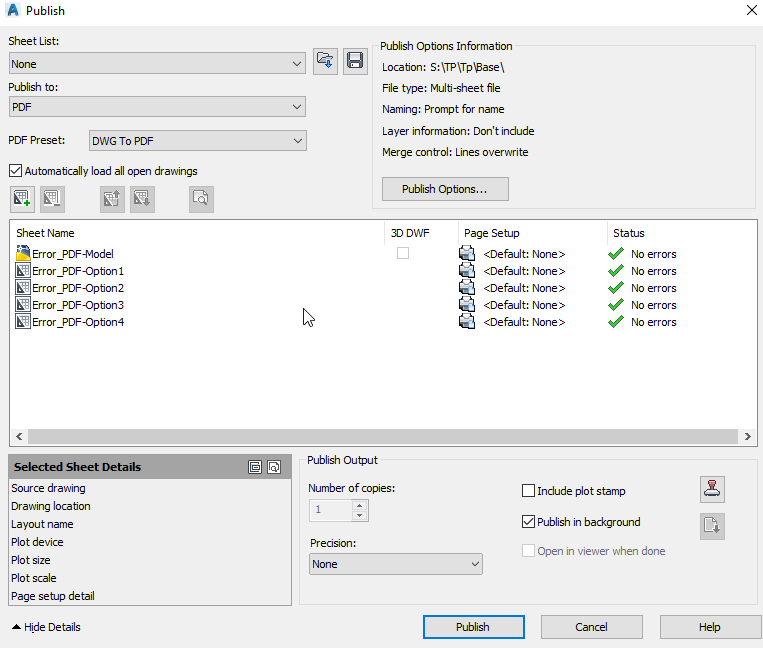Click the layout icon beside Error_PDF-Option1
Viewport: 763px width, 648px height.
tap(23, 270)
